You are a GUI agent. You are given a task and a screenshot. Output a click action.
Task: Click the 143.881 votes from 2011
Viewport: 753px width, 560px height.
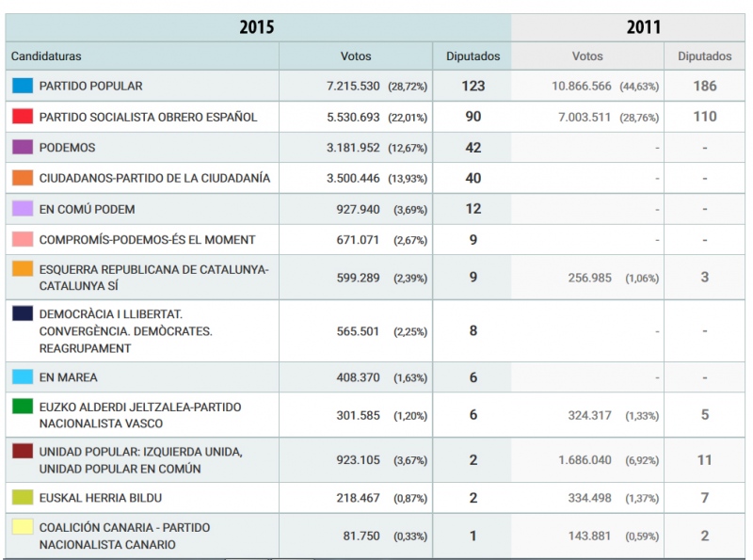(590, 536)
